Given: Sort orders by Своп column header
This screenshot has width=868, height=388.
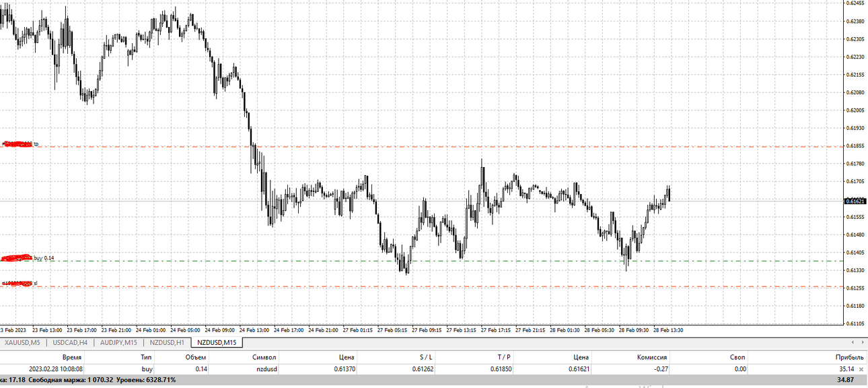Looking at the screenshot, I should [737, 357].
